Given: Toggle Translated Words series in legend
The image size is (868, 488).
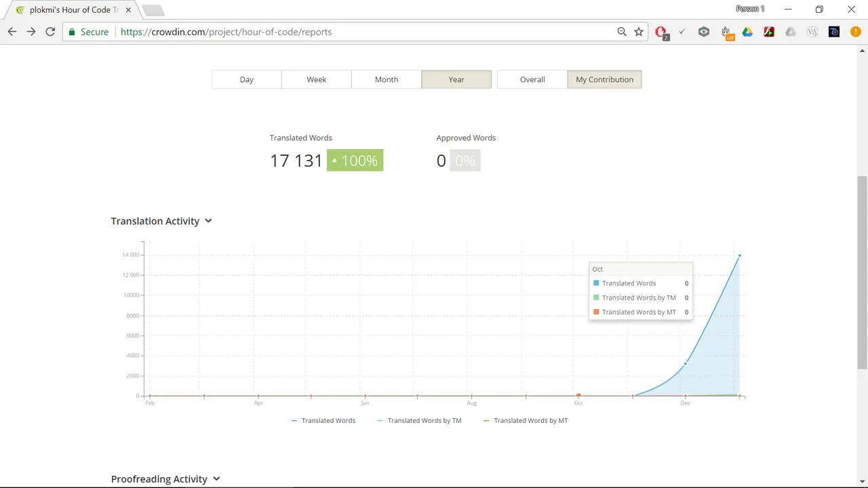Looking at the screenshot, I should (323, 421).
